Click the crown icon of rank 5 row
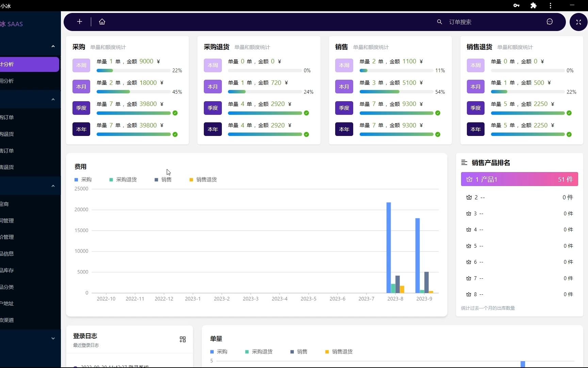588x368 pixels. click(469, 246)
